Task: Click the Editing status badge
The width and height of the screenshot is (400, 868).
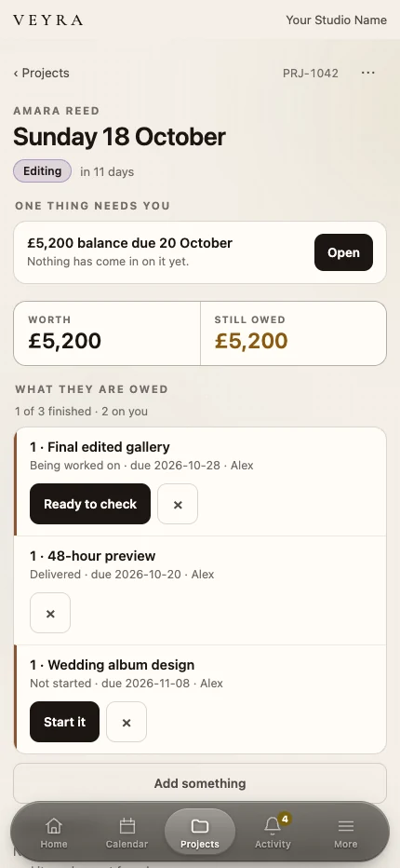Action: pyautogui.click(x=43, y=171)
